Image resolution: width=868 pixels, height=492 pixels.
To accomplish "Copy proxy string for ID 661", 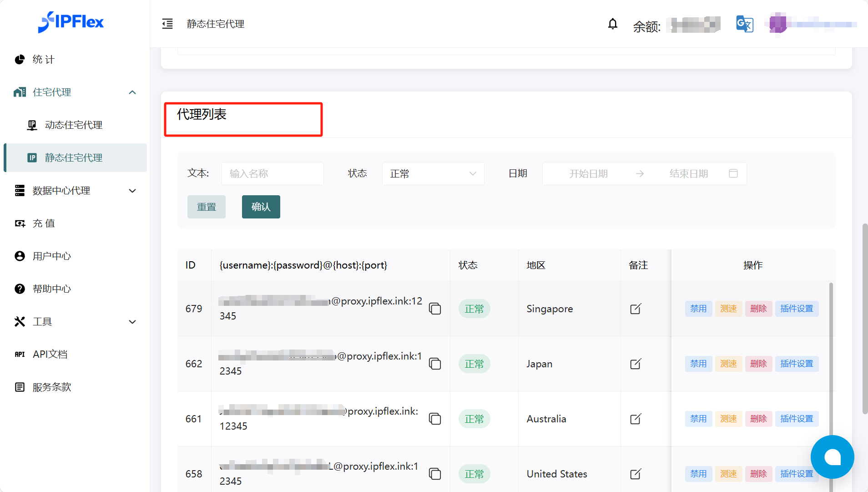I will 435,419.
